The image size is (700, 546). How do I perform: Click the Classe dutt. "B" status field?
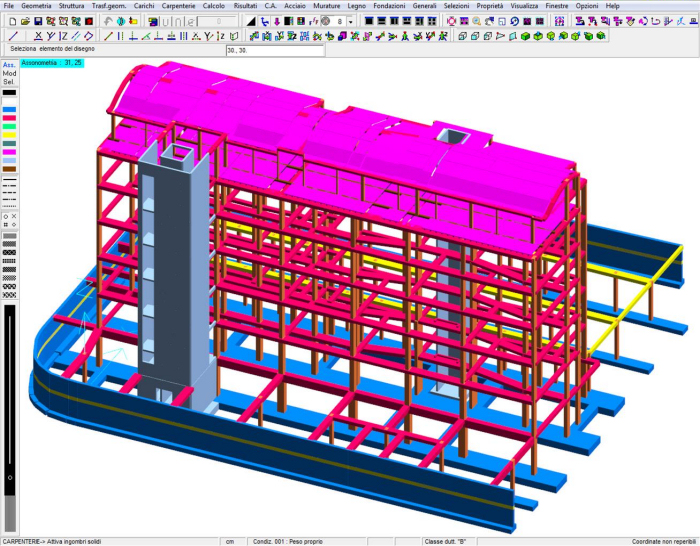[x=450, y=541]
